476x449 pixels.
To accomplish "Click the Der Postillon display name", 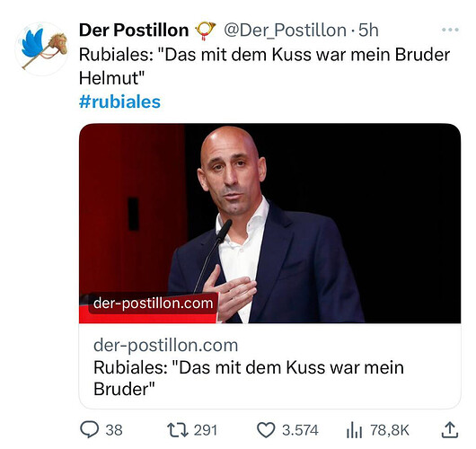I will [x=134, y=31].
